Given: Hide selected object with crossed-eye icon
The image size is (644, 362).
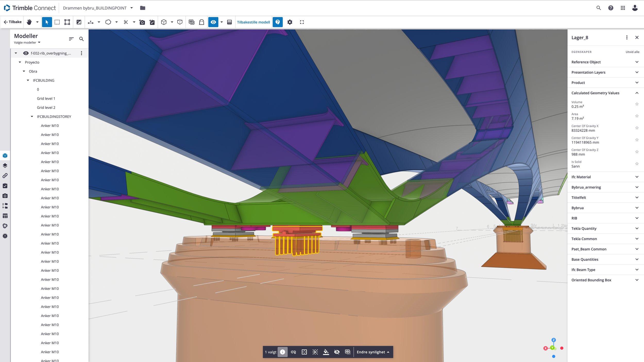Looking at the screenshot, I should (x=337, y=352).
